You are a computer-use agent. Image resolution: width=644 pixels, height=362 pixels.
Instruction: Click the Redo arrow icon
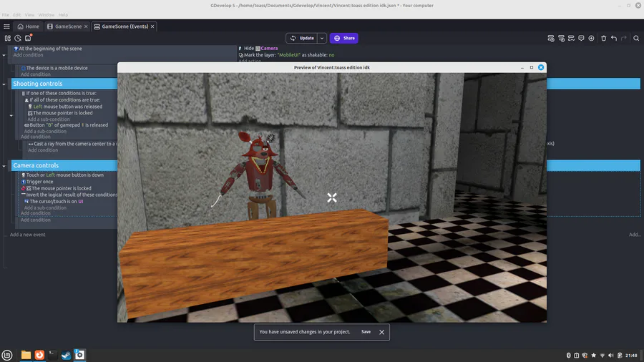(x=623, y=38)
